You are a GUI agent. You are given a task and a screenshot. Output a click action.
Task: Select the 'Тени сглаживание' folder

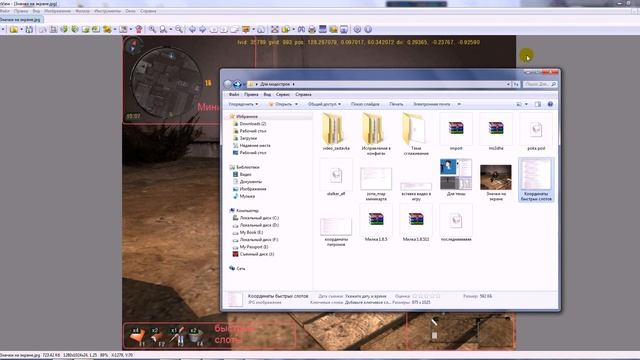tap(416, 135)
